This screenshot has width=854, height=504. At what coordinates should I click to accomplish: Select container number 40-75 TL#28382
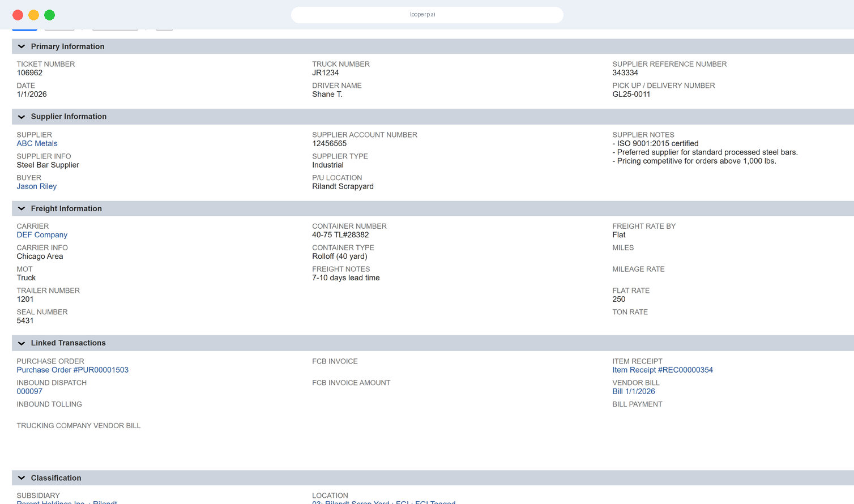[x=340, y=235]
